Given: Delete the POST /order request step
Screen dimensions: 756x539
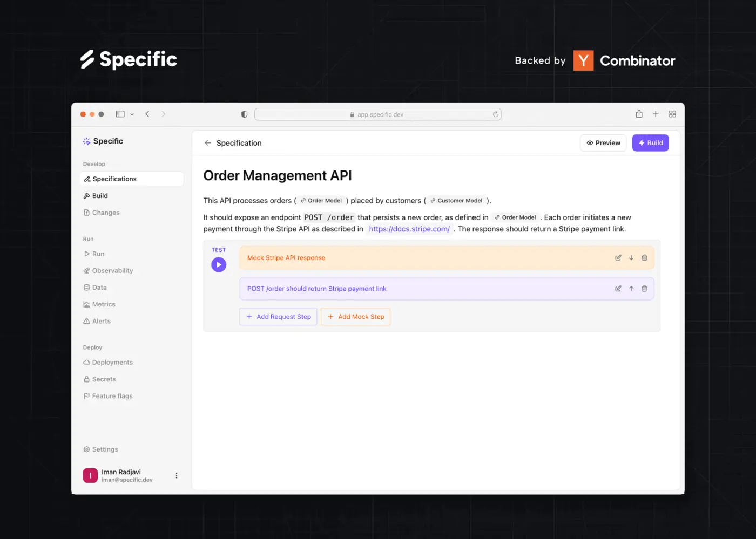Looking at the screenshot, I should [x=644, y=289].
